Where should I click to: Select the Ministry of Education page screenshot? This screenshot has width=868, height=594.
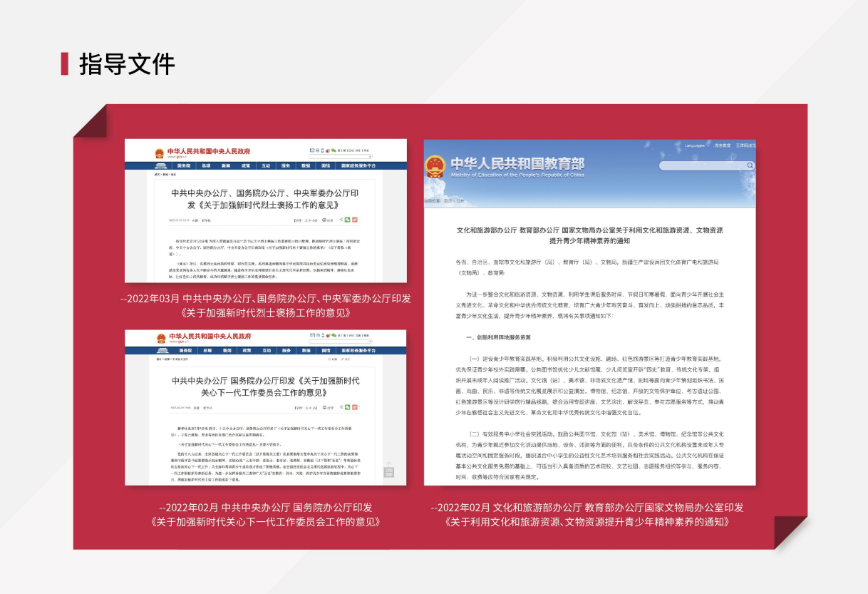[590, 312]
